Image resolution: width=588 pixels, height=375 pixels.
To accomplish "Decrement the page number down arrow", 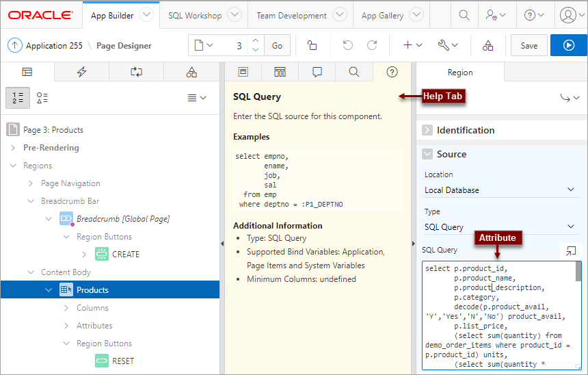I will tap(256, 50).
